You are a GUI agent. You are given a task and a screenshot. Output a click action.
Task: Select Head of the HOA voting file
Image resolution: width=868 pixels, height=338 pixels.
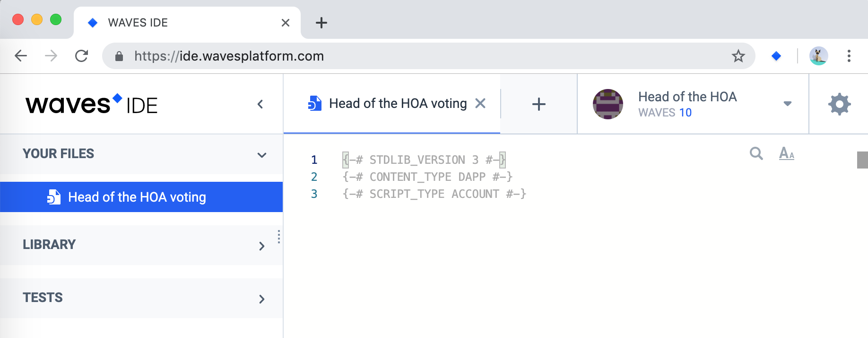[141, 197]
